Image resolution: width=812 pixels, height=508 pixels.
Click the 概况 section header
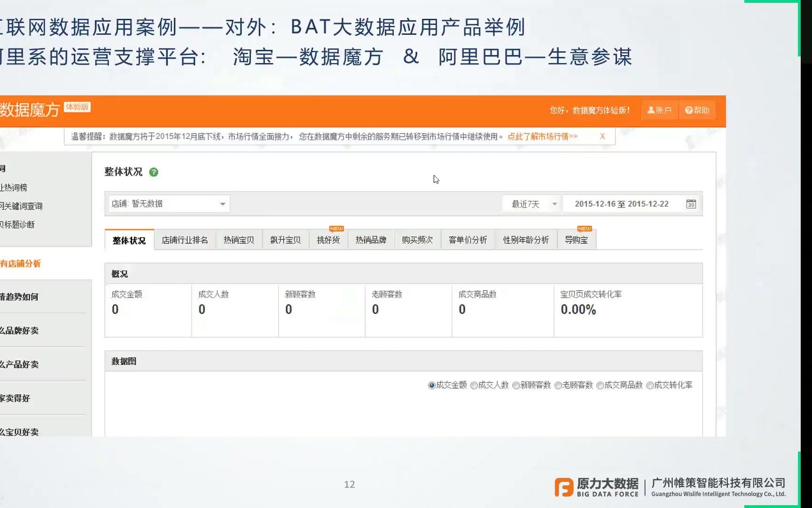click(404, 274)
